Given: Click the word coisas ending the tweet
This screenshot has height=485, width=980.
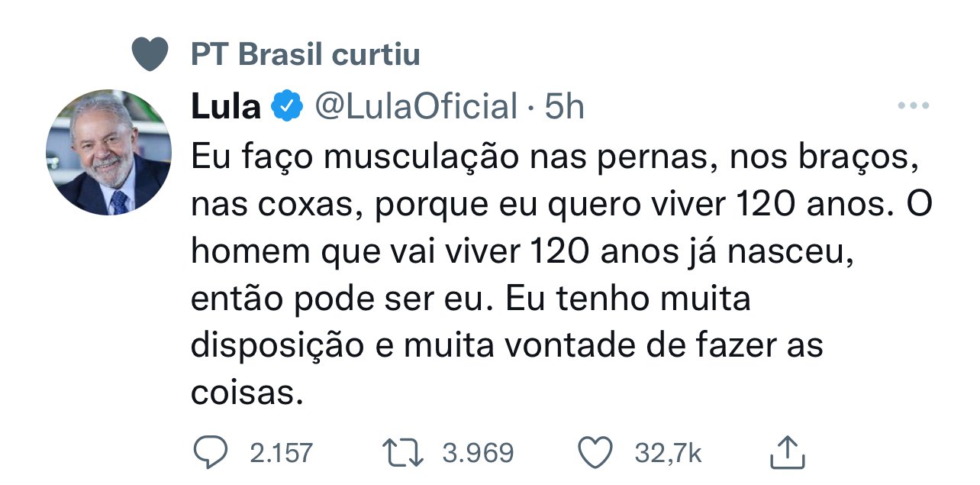Looking at the screenshot, I should (242, 393).
